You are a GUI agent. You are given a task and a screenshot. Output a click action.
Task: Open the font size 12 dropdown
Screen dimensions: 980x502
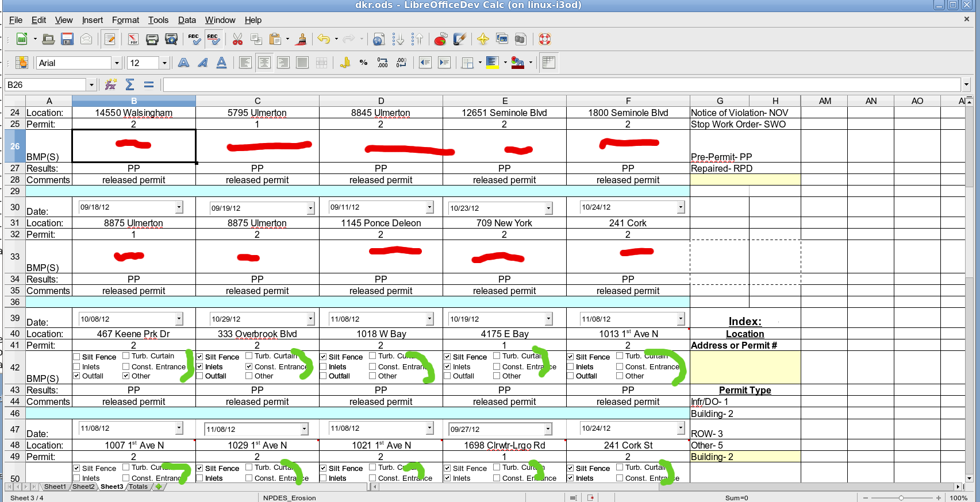pyautogui.click(x=164, y=63)
